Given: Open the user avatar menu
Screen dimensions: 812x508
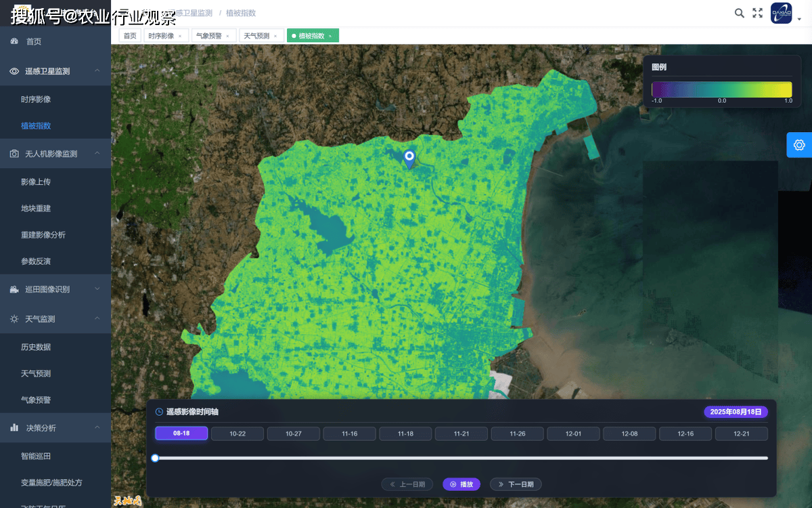Looking at the screenshot, I should 782,14.
